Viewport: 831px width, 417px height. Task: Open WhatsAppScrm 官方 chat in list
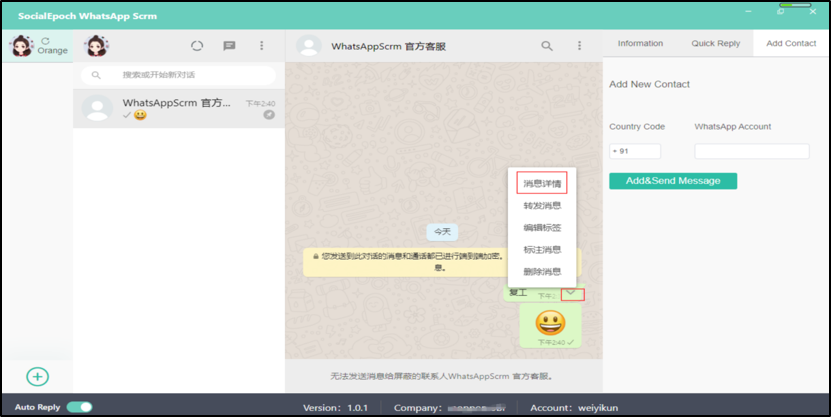coord(179,108)
